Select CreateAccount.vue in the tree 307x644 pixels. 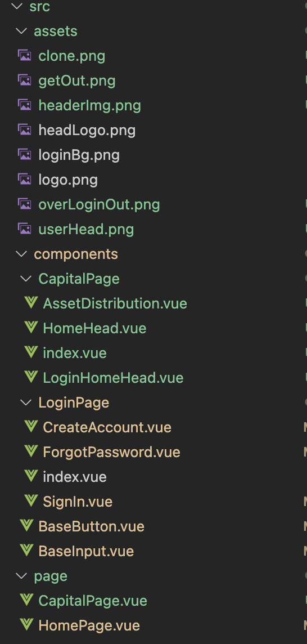tap(107, 427)
